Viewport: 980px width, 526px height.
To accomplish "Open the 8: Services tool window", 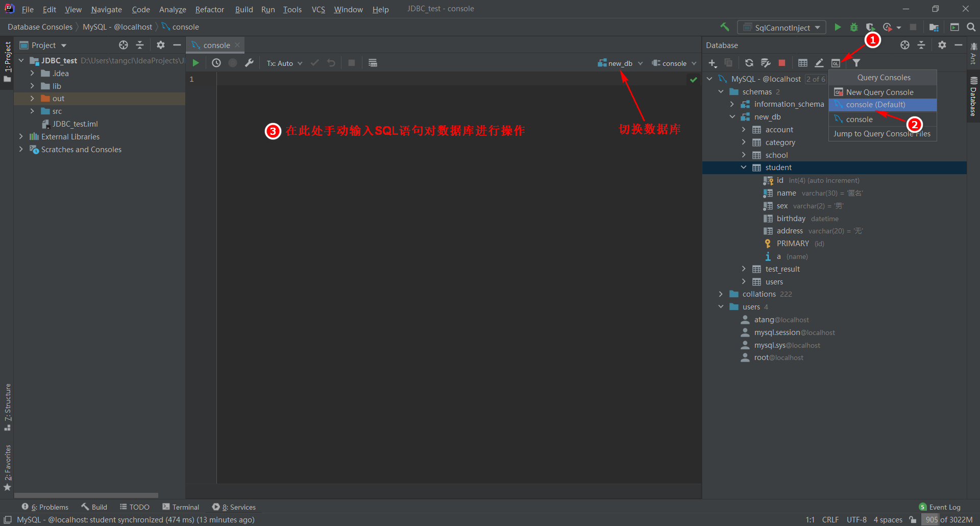I will (234, 507).
